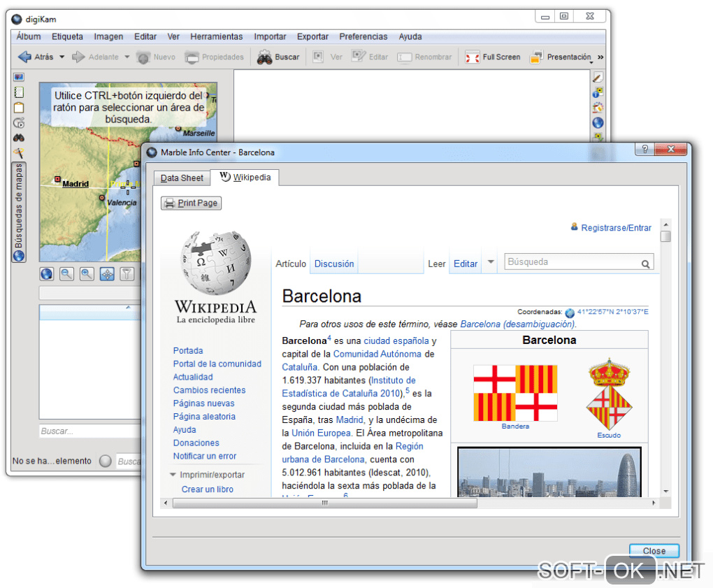
Task: Toggle map filter funnel button
Action: pos(127,274)
